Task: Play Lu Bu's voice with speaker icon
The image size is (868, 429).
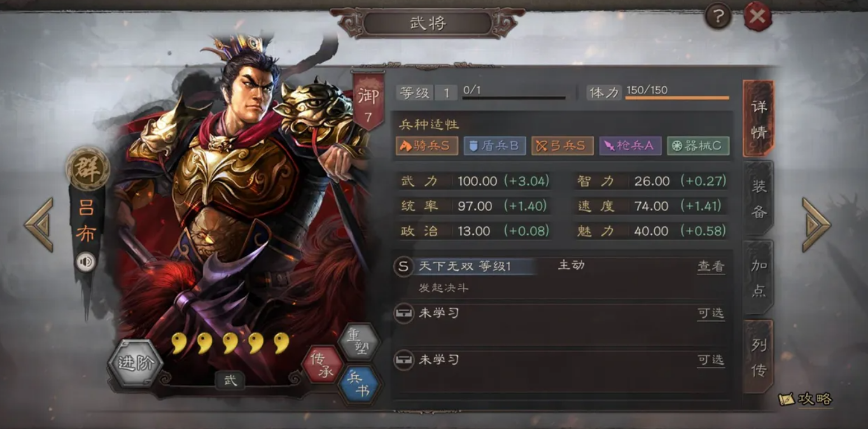Action: 86,262
